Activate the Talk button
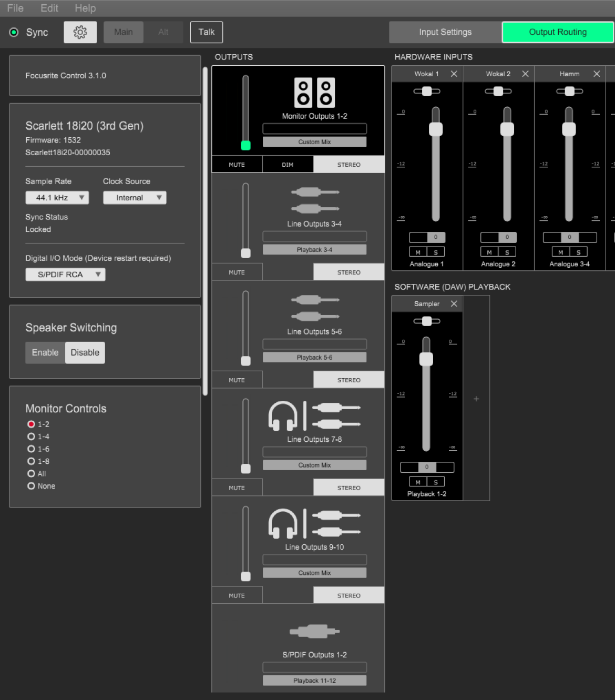Viewport: 615px width, 700px height. coord(207,32)
